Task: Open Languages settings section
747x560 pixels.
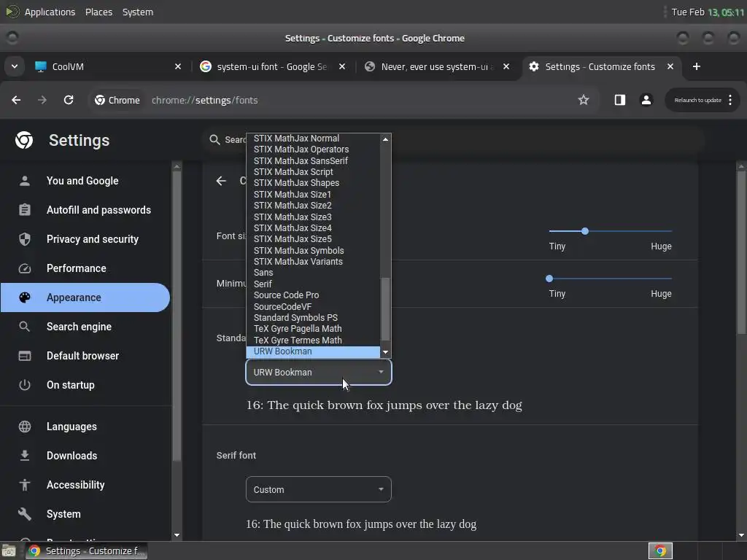Action: tap(86, 427)
